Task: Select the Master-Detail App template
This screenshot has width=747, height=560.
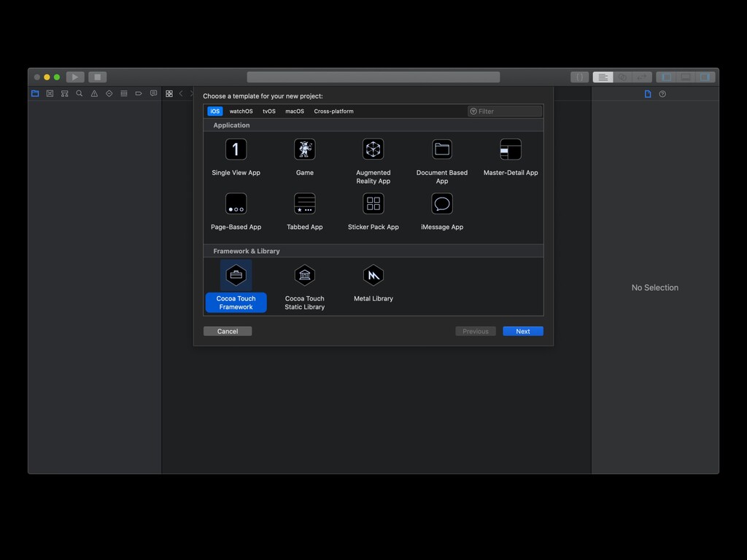Action: pyautogui.click(x=510, y=157)
